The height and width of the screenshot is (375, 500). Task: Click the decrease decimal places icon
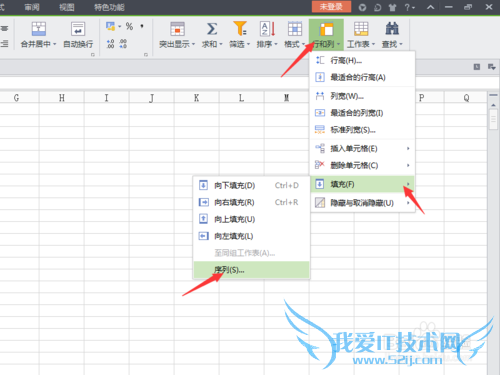point(123,44)
